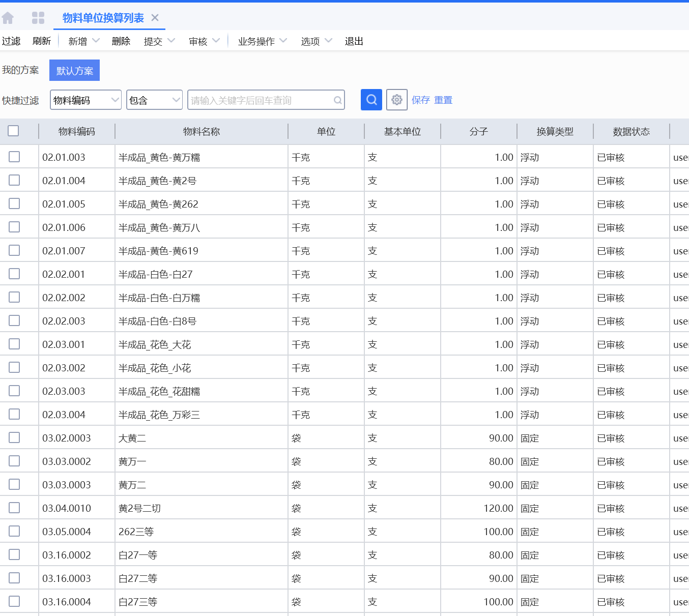The width and height of the screenshot is (689, 616).
Task: Click material code 02.01.006
Action: pos(64,227)
